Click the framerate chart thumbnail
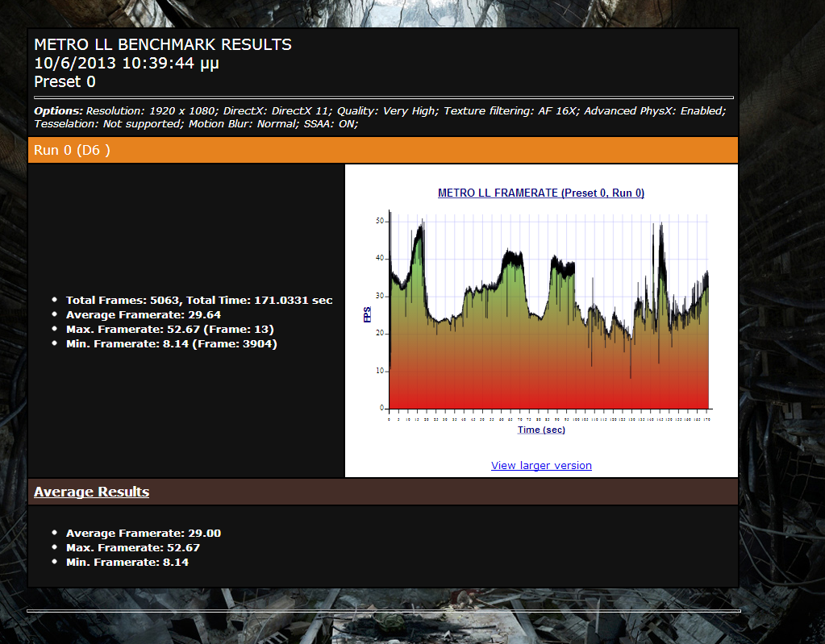 click(541, 310)
